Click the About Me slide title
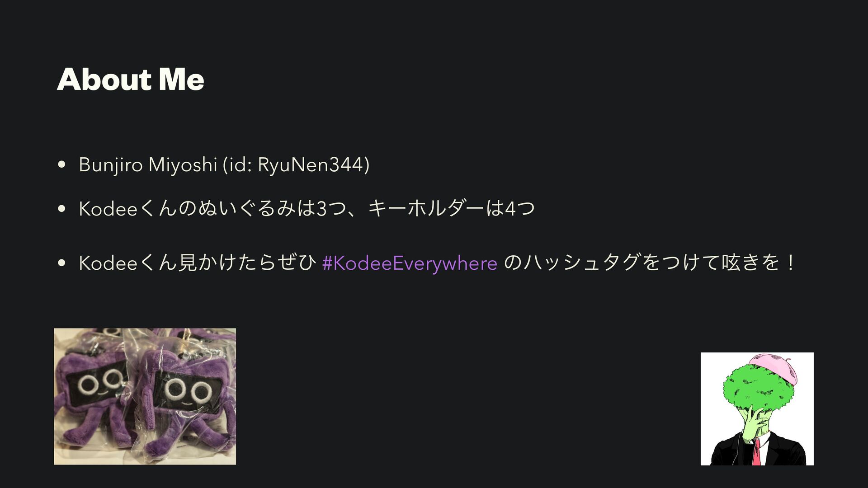868x488 pixels. 131,79
